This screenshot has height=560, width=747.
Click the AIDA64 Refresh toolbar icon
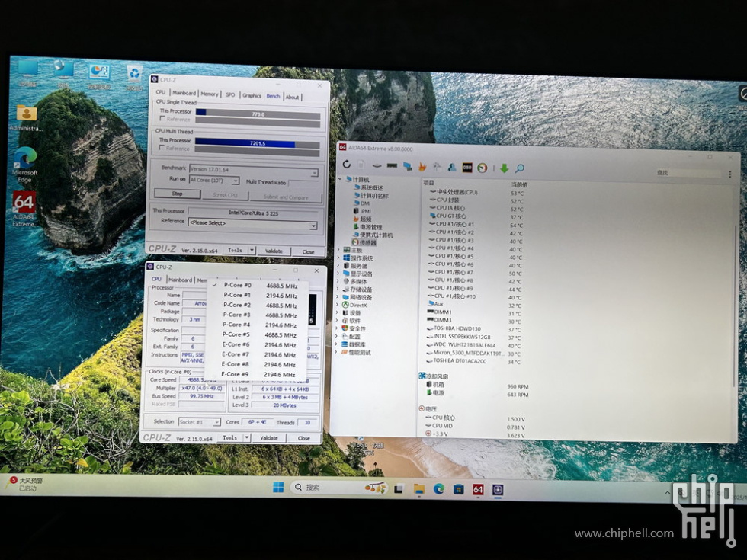click(x=346, y=165)
